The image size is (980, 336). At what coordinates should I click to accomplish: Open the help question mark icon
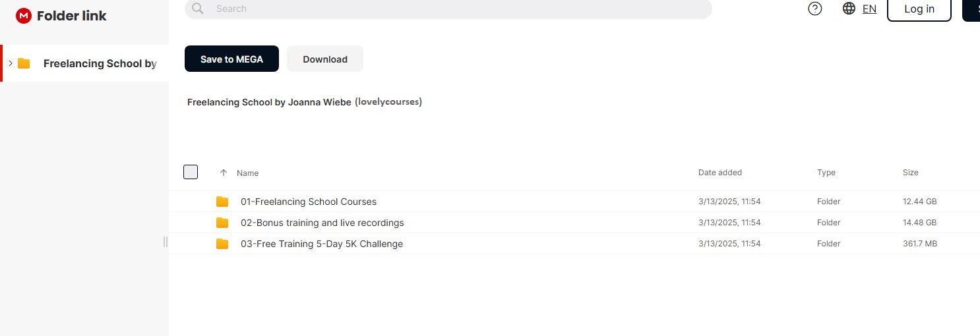click(x=815, y=9)
